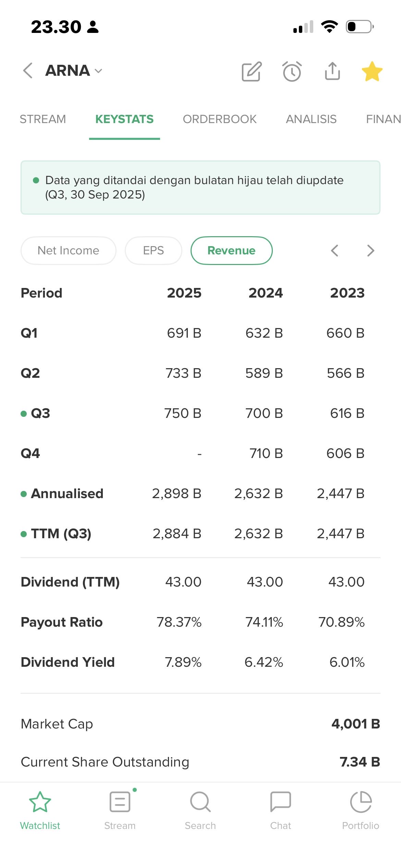Switch to the ORDERBOOK tab
401x868 pixels.
tap(219, 119)
